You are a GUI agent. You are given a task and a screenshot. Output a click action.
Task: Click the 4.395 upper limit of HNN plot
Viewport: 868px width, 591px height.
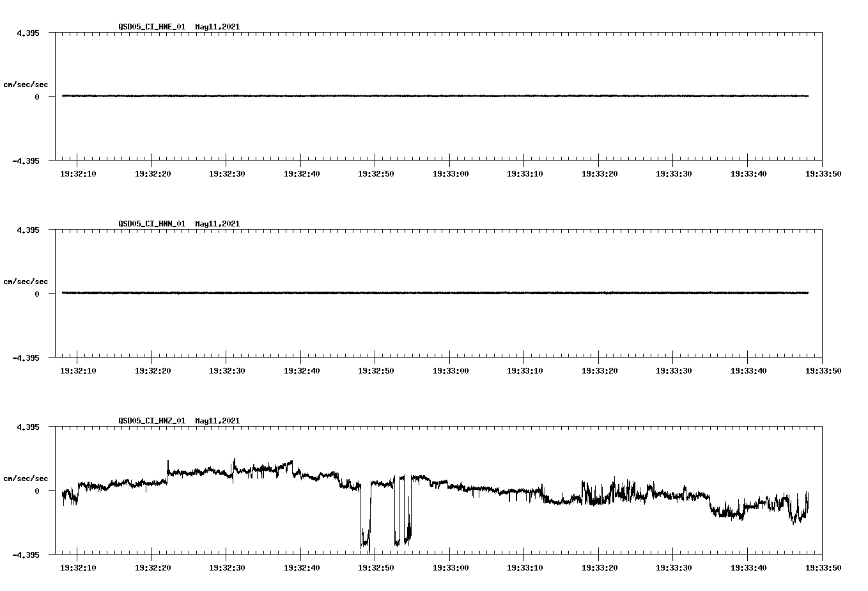(28, 230)
